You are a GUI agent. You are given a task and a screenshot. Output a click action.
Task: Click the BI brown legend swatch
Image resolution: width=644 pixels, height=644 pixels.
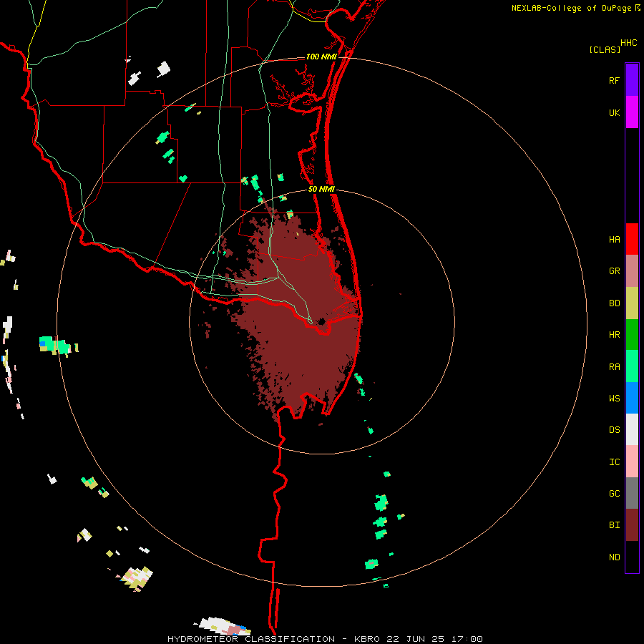[x=632, y=525]
